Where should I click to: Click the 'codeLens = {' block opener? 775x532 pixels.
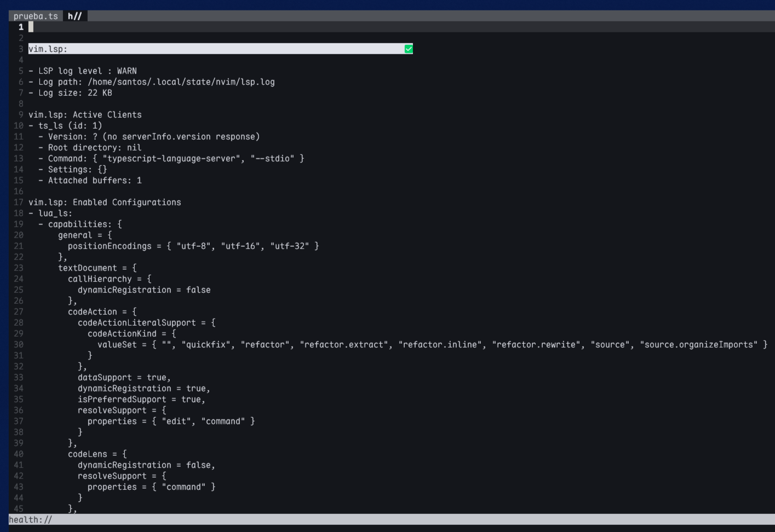pyautogui.click(x=97, y=454)
